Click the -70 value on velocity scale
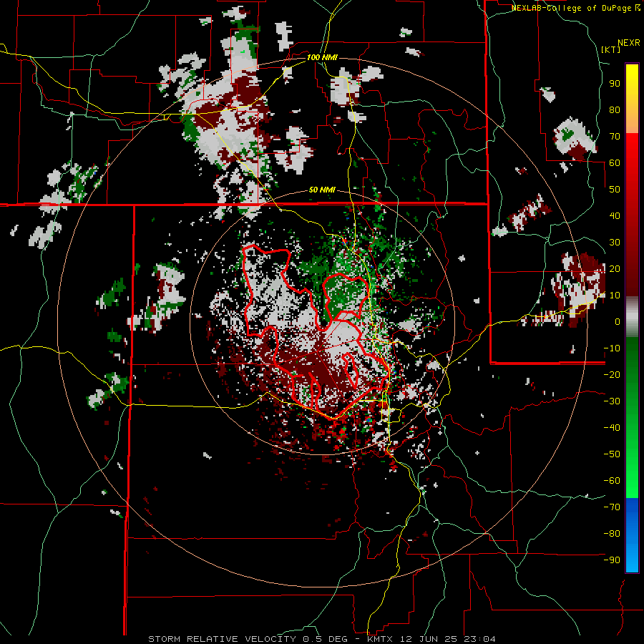The width and height of the screenshot is (644, 644). (612, 507)
